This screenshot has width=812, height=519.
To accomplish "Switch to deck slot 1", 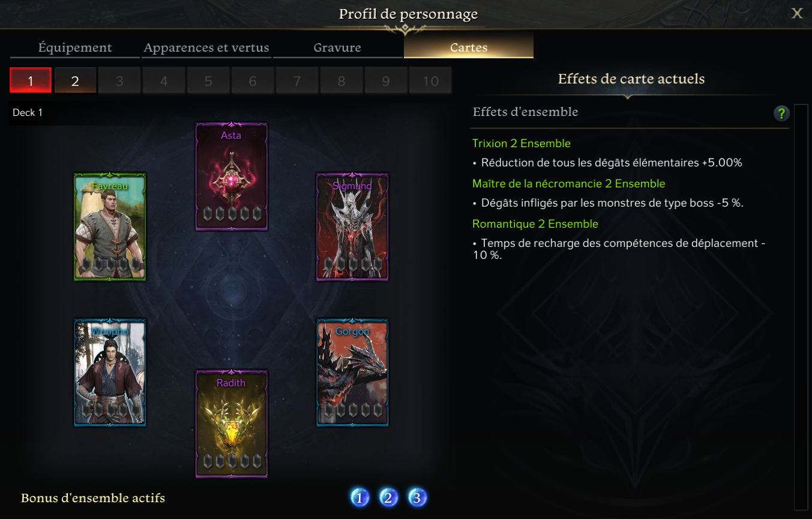I will coord(31,80).
